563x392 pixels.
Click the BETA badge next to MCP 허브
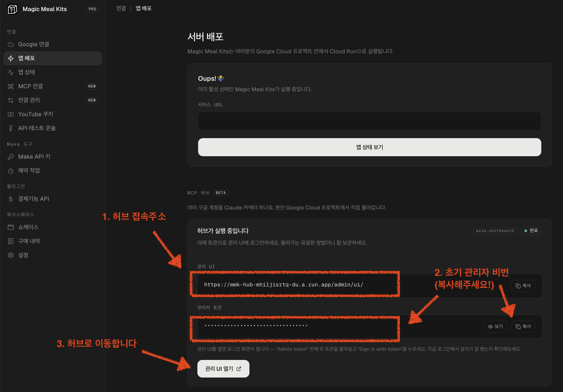[221, 193]
